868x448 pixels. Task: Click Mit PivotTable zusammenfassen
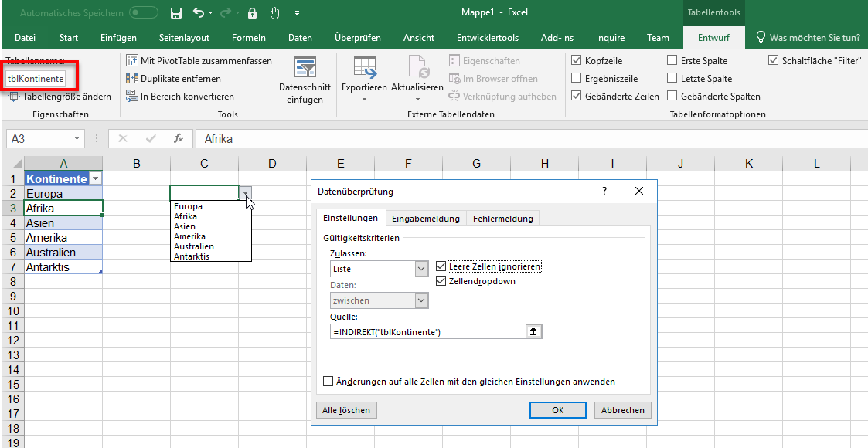tap(199, 60)
